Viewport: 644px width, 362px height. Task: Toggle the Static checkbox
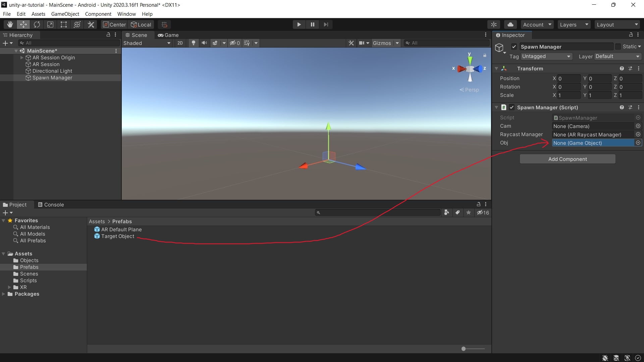pyautogui.click(x=618, y=47)
